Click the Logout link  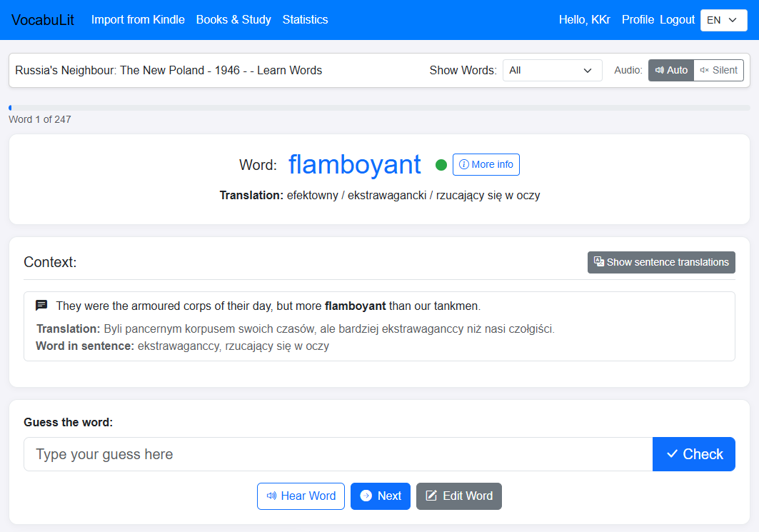(677, 20)
